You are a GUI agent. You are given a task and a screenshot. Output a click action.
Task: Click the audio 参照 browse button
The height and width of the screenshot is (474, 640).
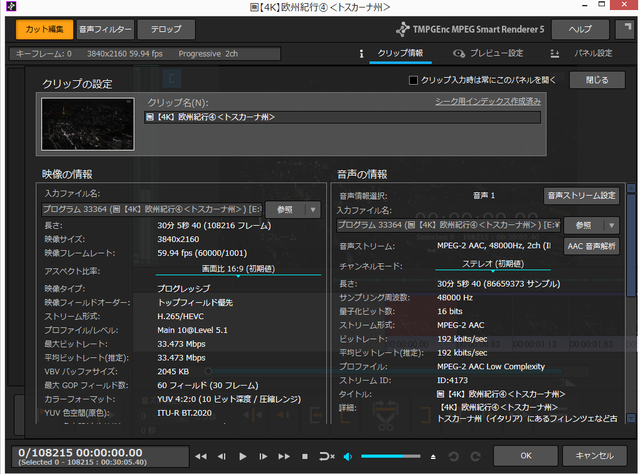pyautogui.click(x=584, y=225)
